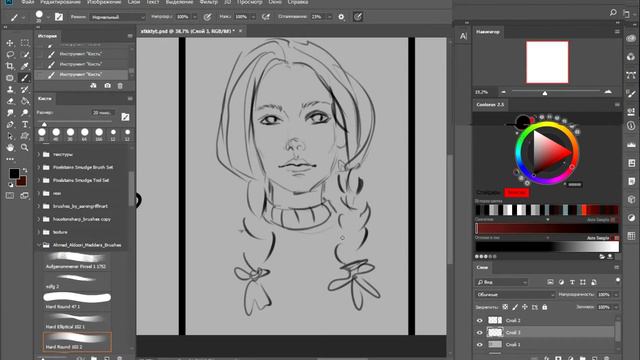Select the Type tool
This screenshot has height=360, width=640.
click(24, 124)
